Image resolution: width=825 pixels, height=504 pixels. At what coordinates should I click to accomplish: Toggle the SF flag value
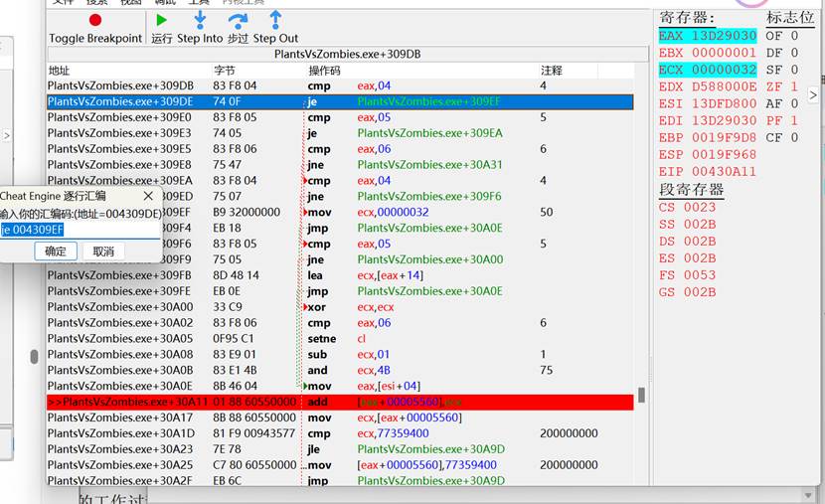tap(794, 70)
